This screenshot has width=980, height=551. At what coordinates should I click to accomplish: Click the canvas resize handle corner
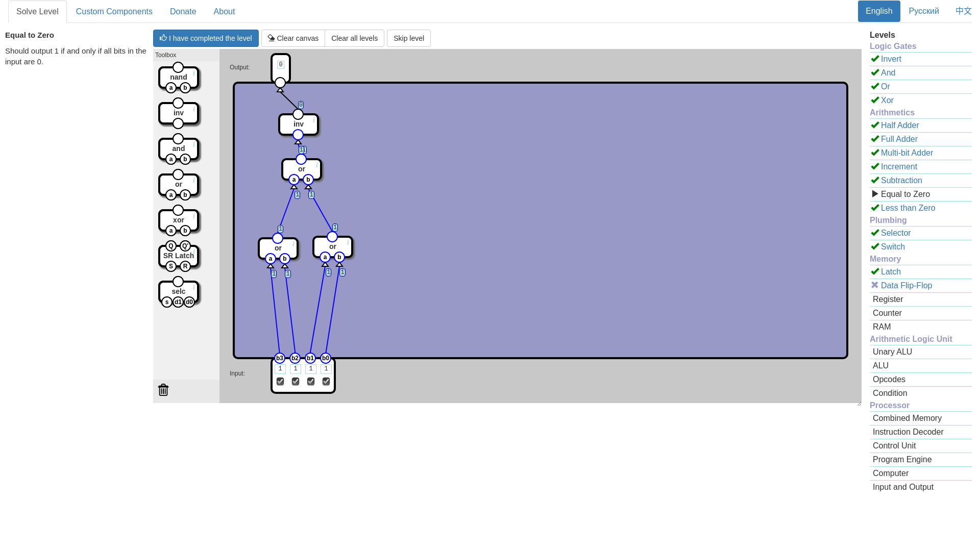(x=859, y=404)
